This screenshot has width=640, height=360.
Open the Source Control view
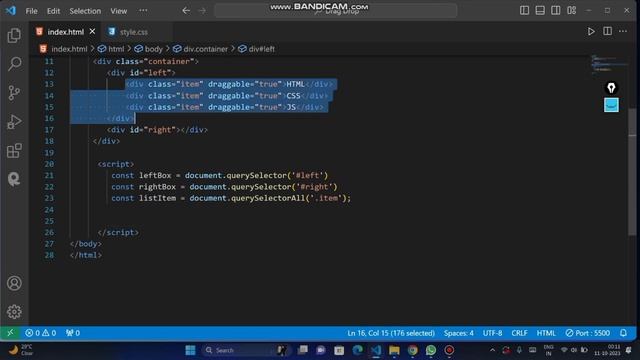pos(14,93)
